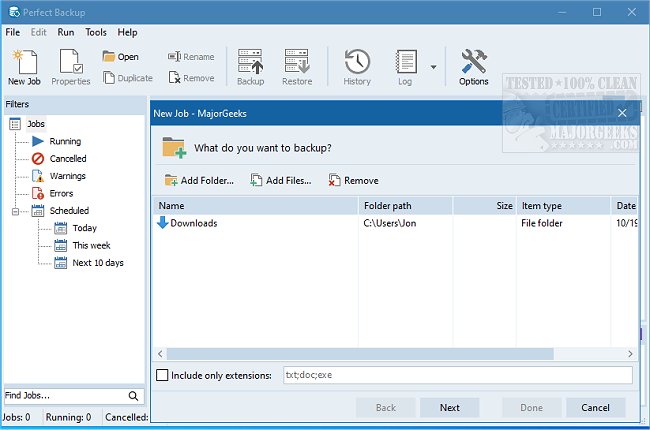The height and width of the screenshot is (430, 650).
Task: Click the toolbar Remove job icon
Action: pos(191,78)
